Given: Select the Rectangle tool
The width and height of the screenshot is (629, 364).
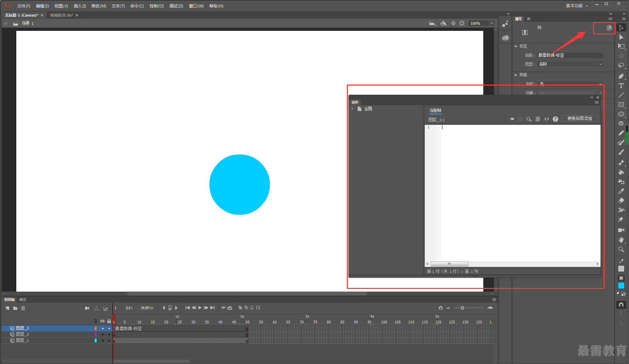Looking at the screenshot, I should point(621,105).
